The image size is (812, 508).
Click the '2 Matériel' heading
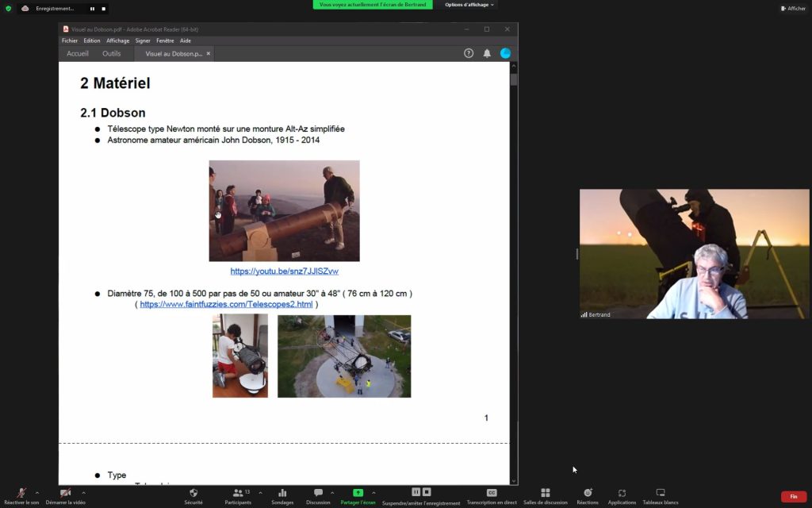(115, 83)
